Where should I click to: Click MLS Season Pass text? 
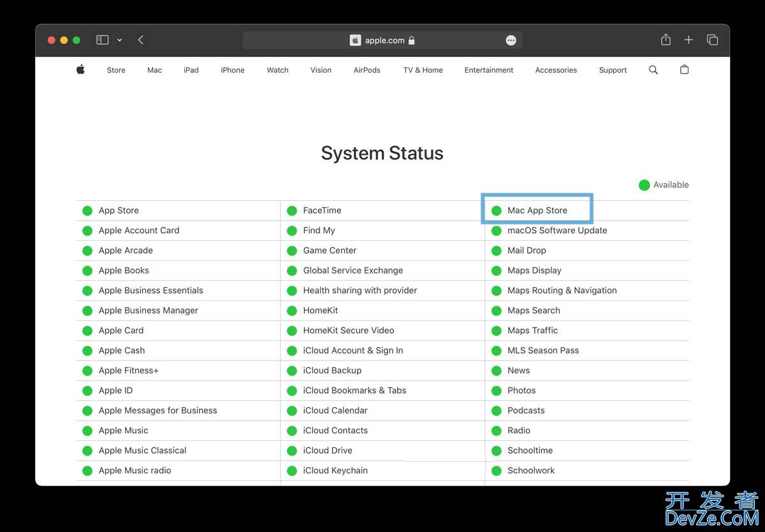pyautogui.click(x=543, y=350)
